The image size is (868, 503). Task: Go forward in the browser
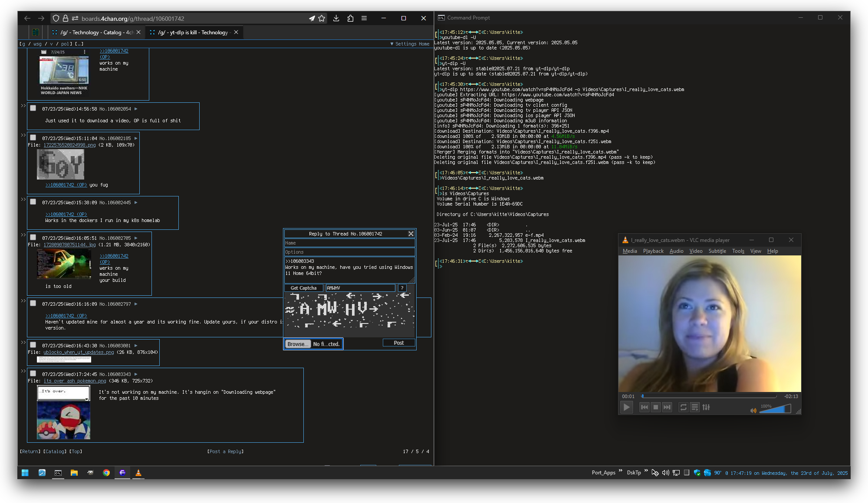tap(41, 18)
